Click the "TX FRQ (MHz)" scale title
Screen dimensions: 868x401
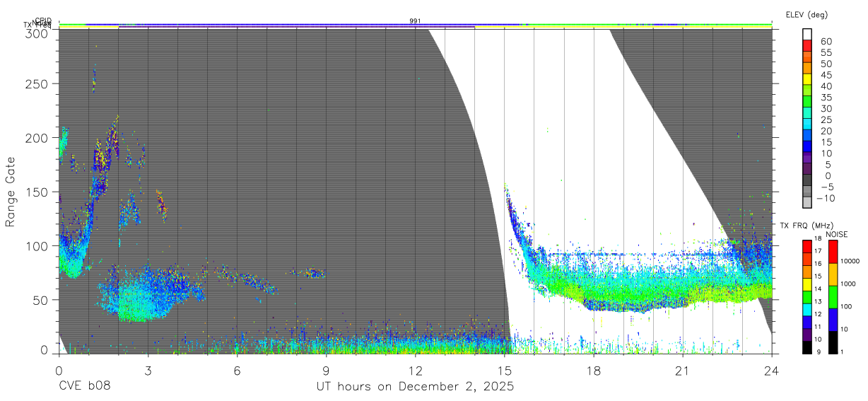[x=807, y=226]
